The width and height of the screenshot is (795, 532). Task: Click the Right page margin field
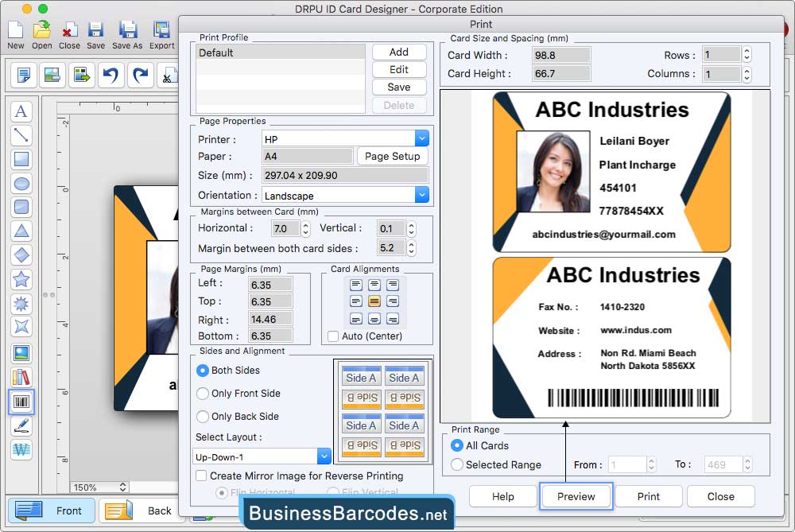coord(270,319)
